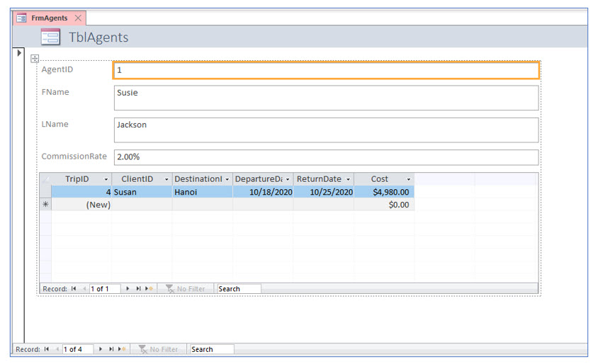Image resolution: width=598 pixels, height=364 pixels.
Task: Select the FrmAgents document tab
Action: point(49,18)
